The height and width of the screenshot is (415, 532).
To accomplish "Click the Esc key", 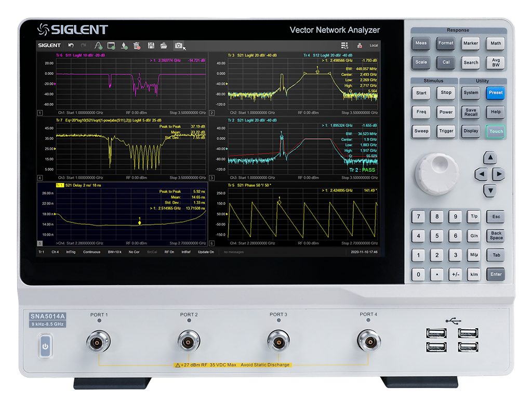I will [496, 217].
